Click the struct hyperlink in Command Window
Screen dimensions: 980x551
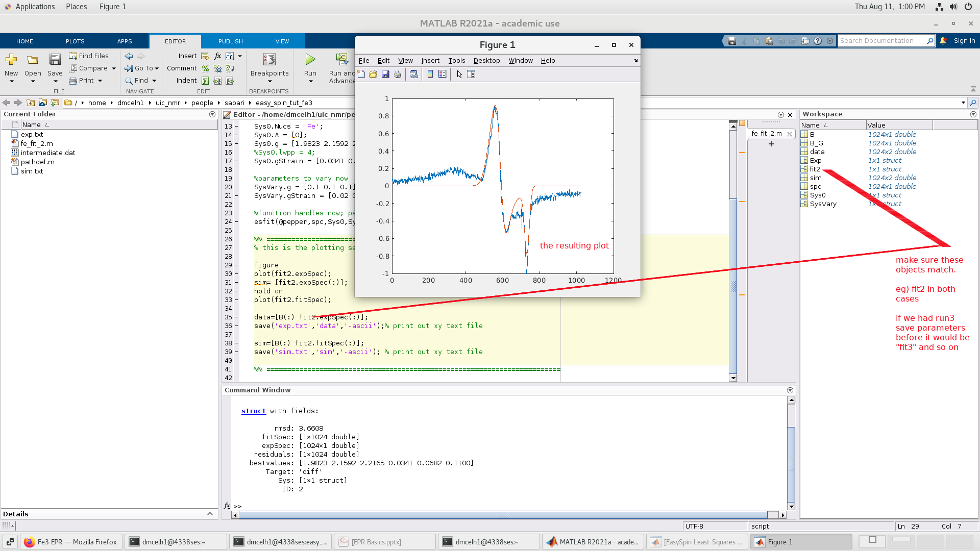click(254, 411)
